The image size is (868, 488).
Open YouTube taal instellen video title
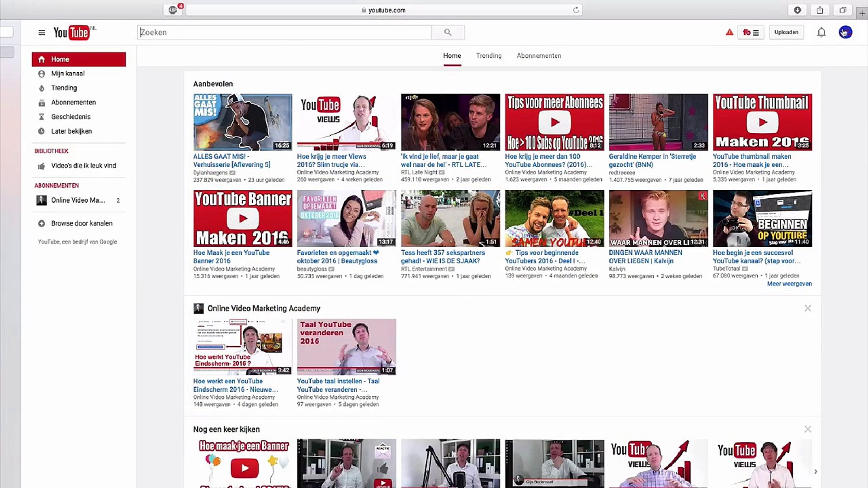pyautogui.click(x=338, y=385)
